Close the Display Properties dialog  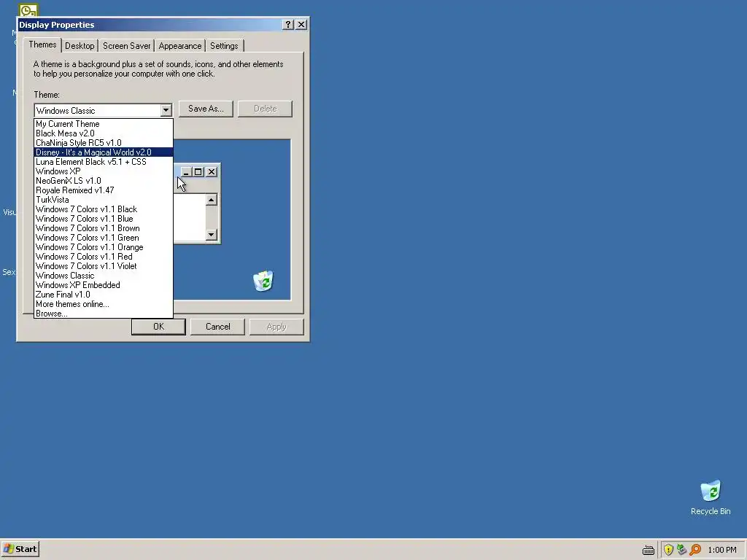click(x=301, y=25)
